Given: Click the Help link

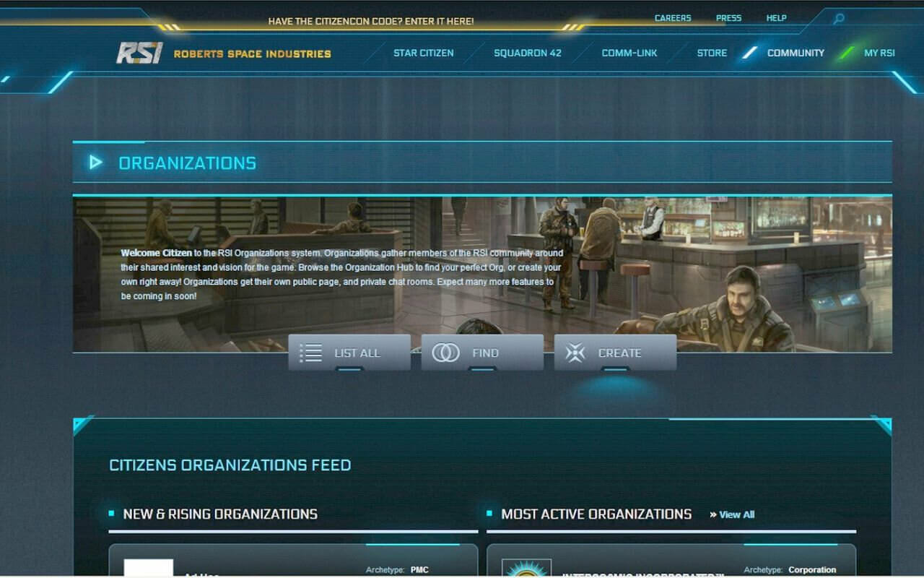Looking at the screenshot, I should [776, 18].
